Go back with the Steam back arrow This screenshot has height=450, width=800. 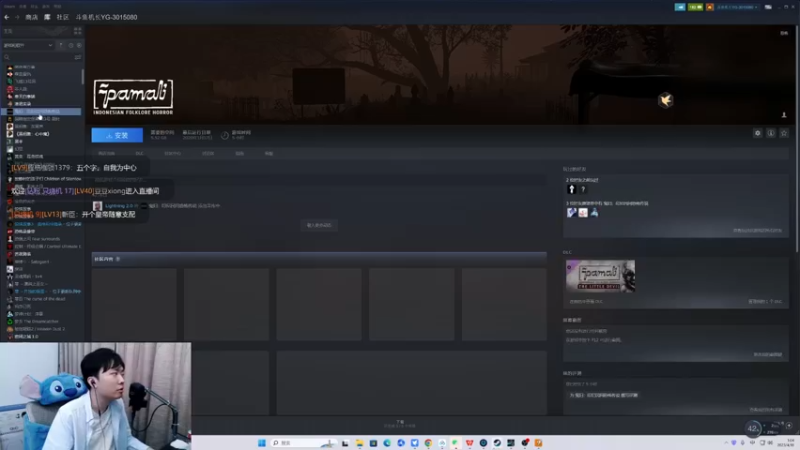point(7,17)
